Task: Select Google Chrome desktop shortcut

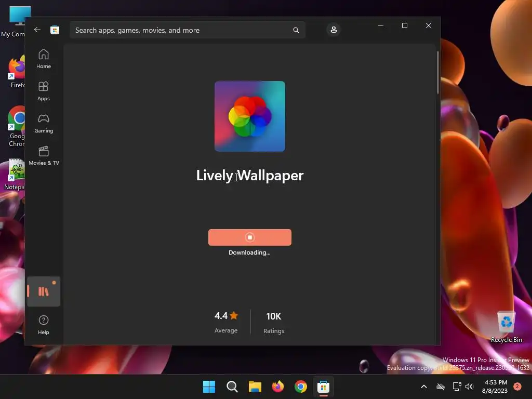Action: click(16, 127)
